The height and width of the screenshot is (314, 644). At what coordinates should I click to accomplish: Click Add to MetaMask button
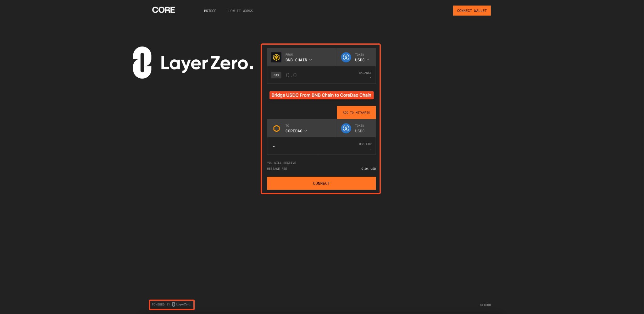click(x=356, y=113)
